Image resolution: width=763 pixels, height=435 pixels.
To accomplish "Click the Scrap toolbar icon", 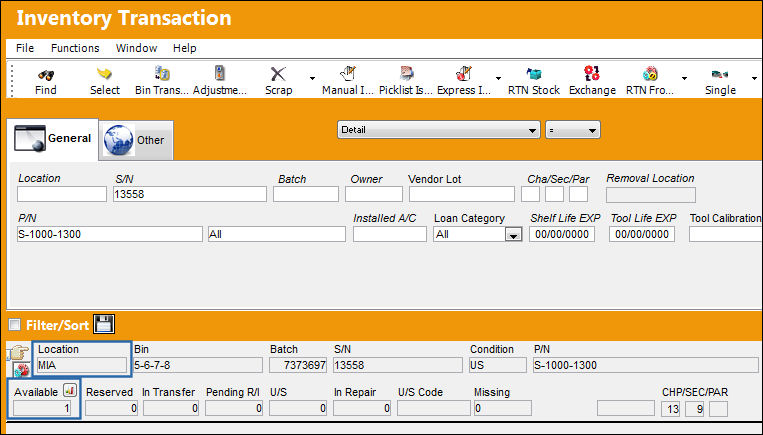I will (x=278, y=74).
